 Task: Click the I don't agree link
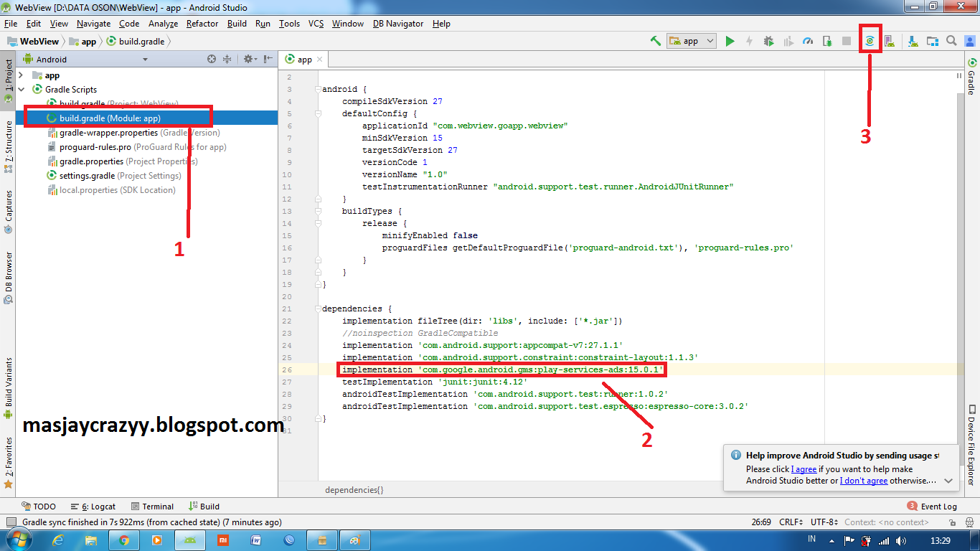[x=864, y=481]
